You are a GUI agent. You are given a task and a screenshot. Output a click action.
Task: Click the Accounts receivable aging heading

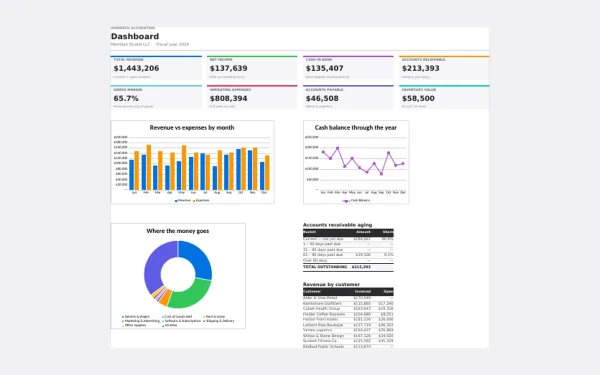[x=337, y=225]
